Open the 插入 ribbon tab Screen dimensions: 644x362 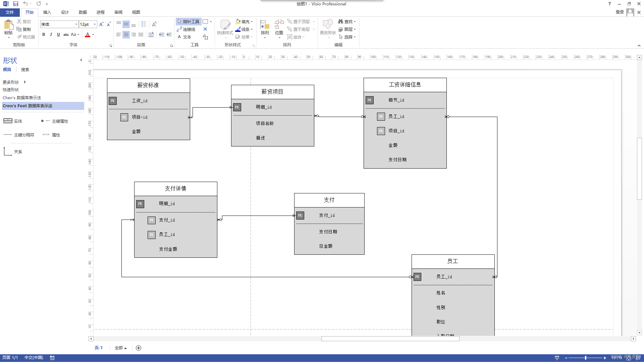click(x=47, y=12)
